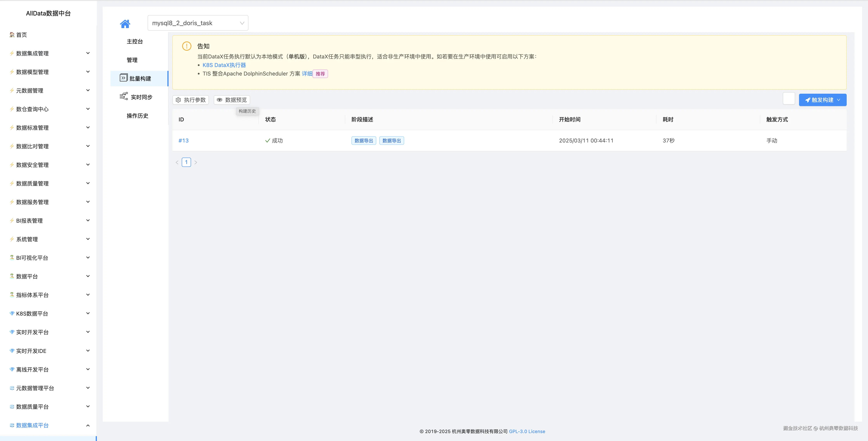The width and height of the screenshot is (868, 441).
Task: Click the home icon above the task panel
Action: [x=125, y=23]
